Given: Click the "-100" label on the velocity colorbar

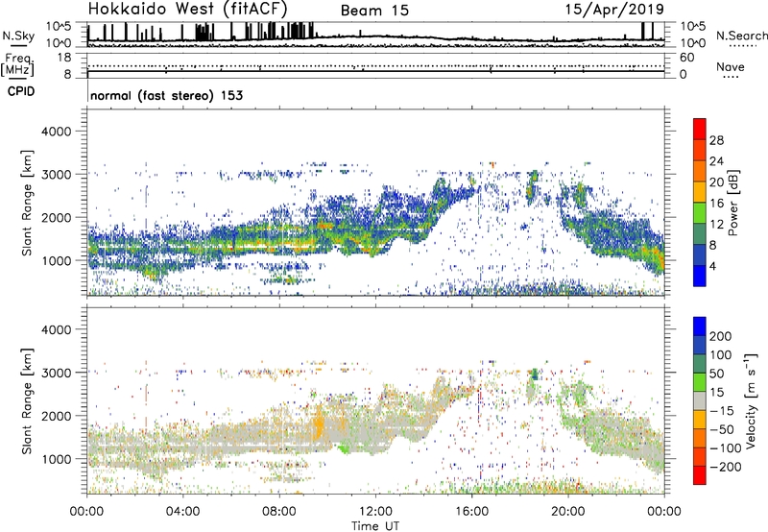Looking at the screenshot, I should pos(726,448).
